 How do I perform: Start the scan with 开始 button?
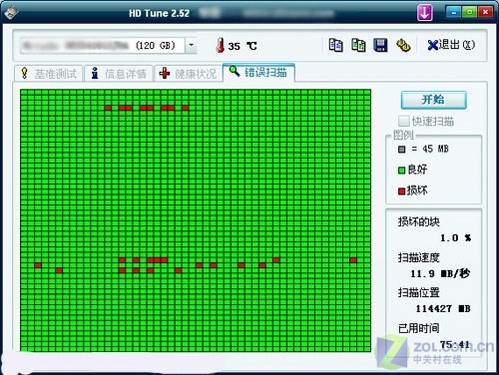(x=433, y=100)
